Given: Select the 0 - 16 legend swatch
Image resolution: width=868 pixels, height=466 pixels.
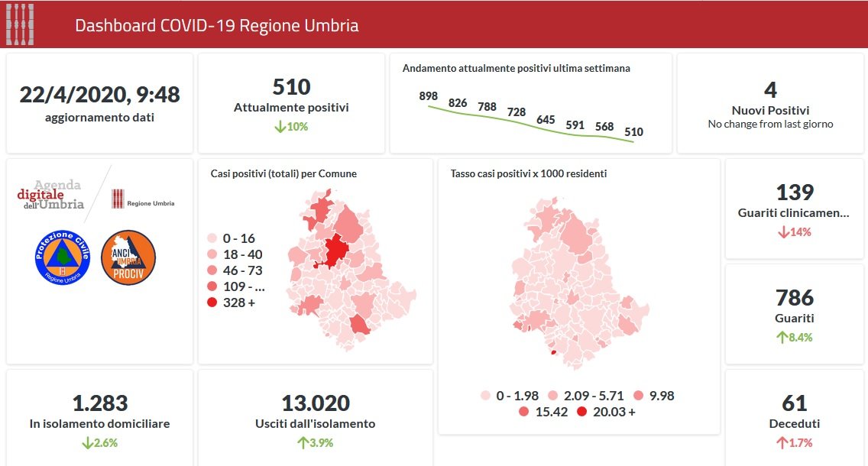Looking at the screenshot, I should tap(212, 238).
